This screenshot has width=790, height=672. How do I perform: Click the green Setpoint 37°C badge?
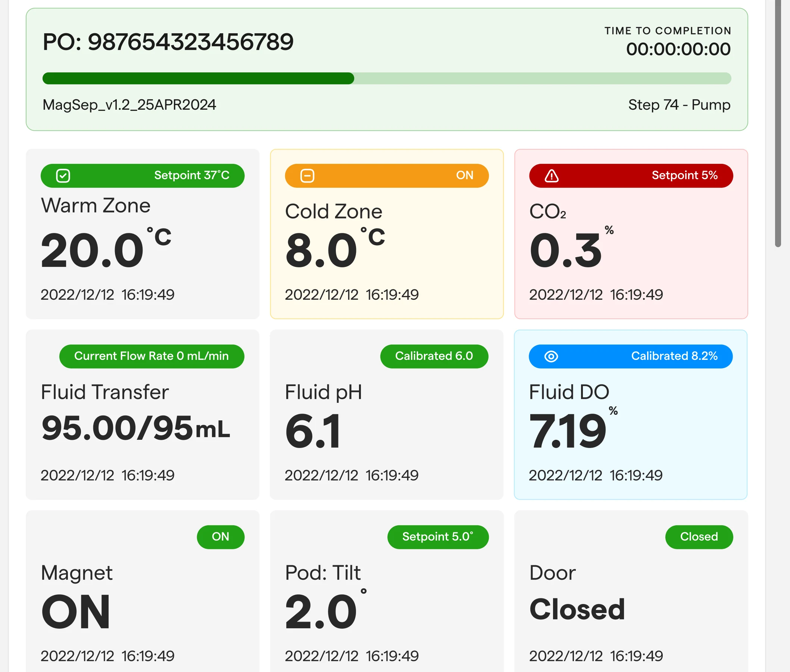point(143,175)
